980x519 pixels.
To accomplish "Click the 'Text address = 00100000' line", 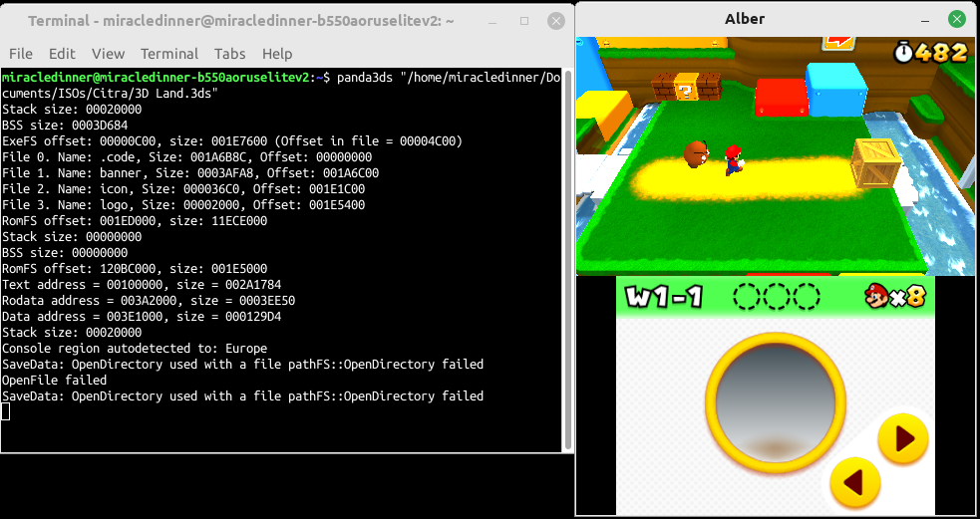I will tap(142, 284).
